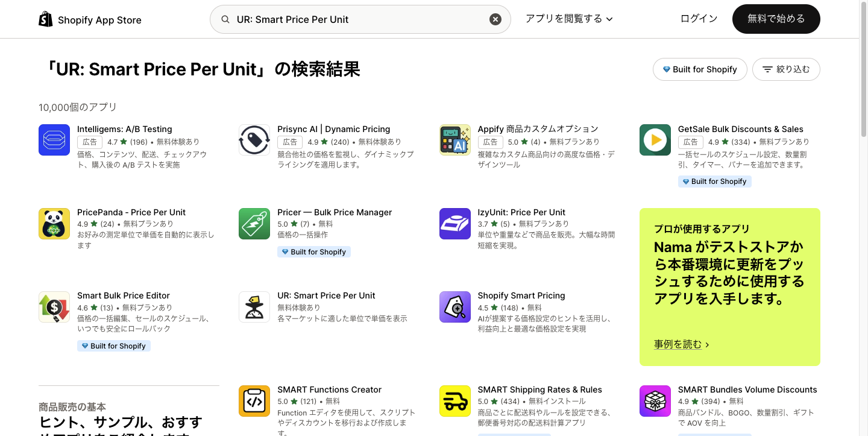Screen dimensions: 868x436
Task: Open the SMART Bundles Volume Discounts title
Action: tap(747, 390)
